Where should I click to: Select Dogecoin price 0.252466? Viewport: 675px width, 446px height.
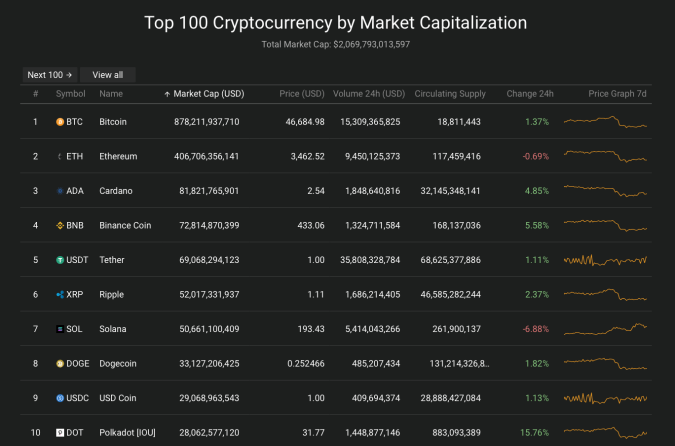tap(306, 363)
